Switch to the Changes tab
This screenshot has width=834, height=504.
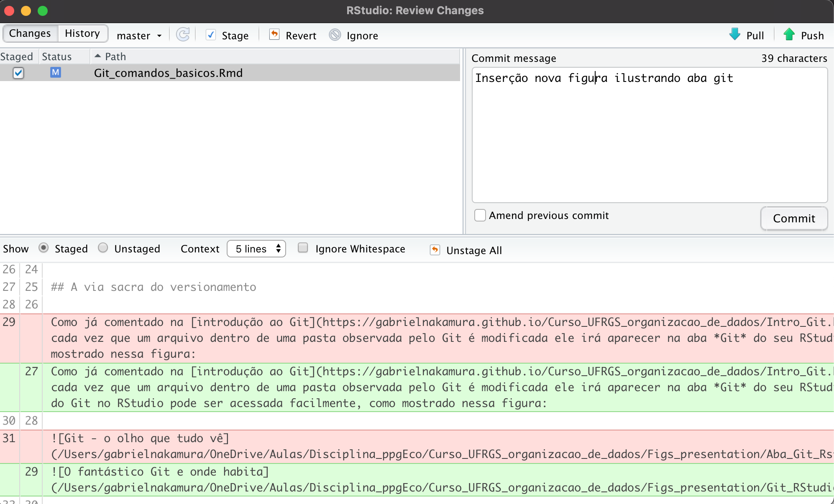[x=30, y=33]
